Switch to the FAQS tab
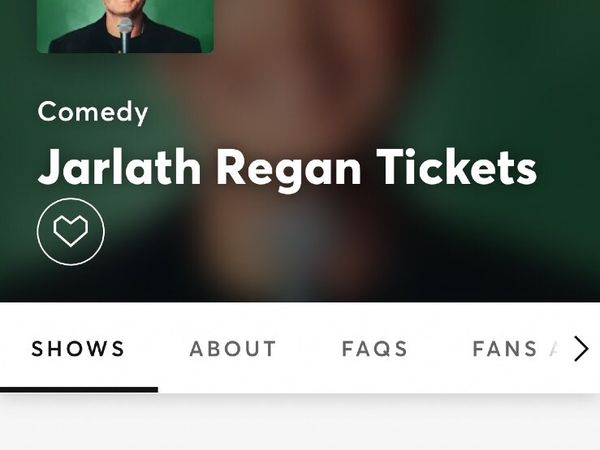The image size is (600, 450). (374, 349)
